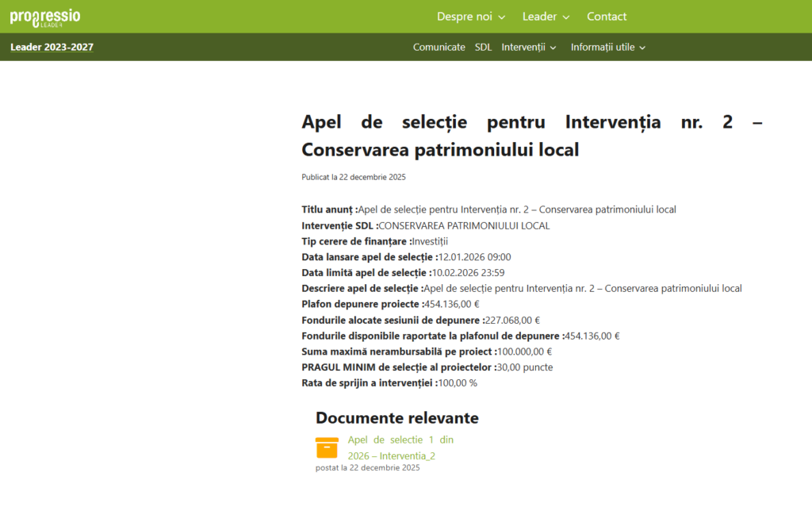Open the "Leader 2023-2027" link
Screen dimensions: 812x511
tap(51, 47)
